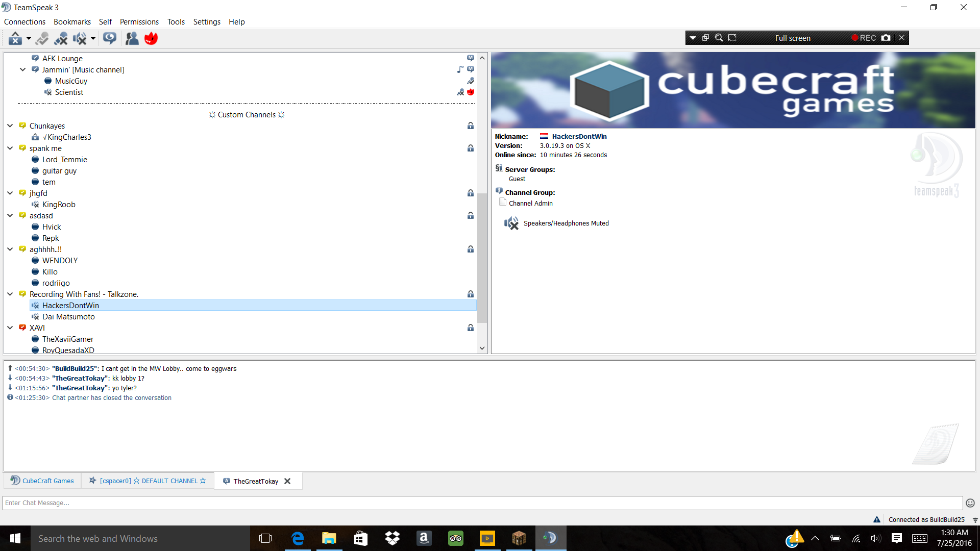Viewport: 980px width, 551px height.
Task: Click the scroll up arrow of channel tree
Action: tap(482, 58)
